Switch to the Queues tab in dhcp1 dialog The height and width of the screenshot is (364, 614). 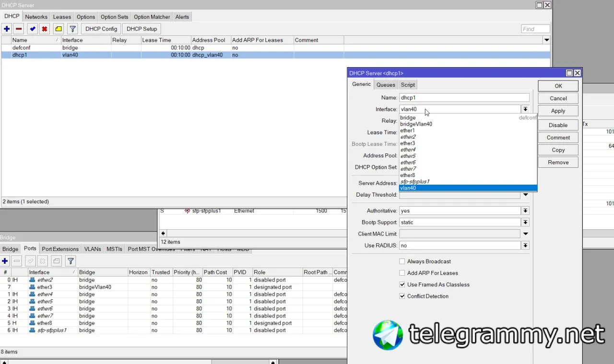tap(386, 85)
